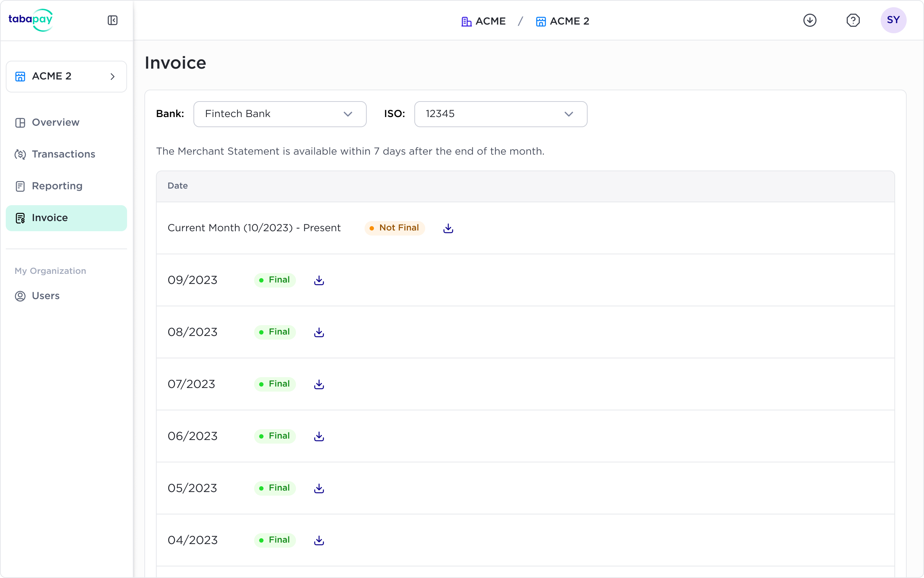Open Transactions in the sidebar

(66, 154)
